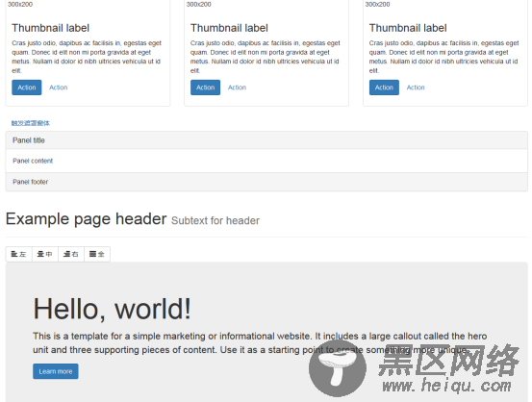
Task: Click the Example page header heading
Action: point(87,219)
